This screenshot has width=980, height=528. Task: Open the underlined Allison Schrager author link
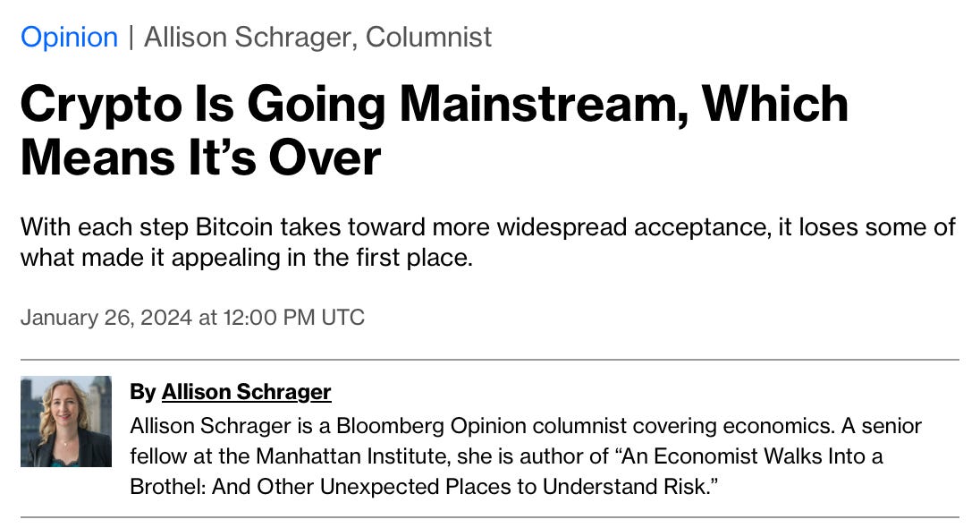246,392
